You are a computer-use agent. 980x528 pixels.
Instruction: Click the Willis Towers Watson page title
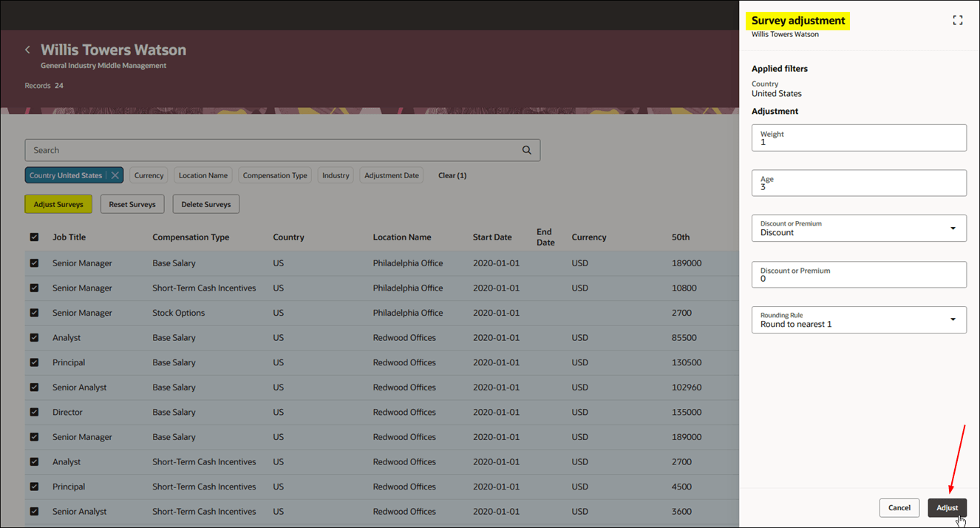coord(113,50)
